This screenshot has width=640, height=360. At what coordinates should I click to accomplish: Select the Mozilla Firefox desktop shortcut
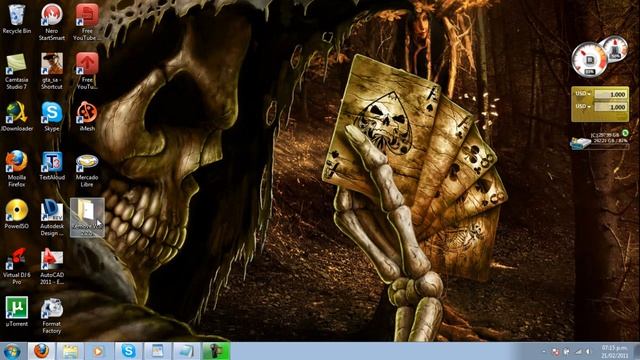16,169
